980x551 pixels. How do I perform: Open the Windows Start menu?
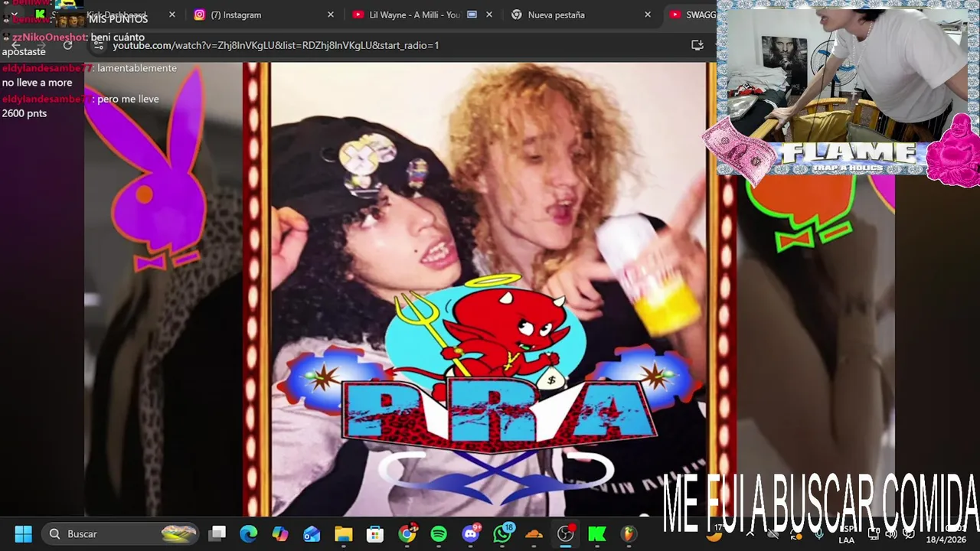pyautogui.click(x=23, y=533)
